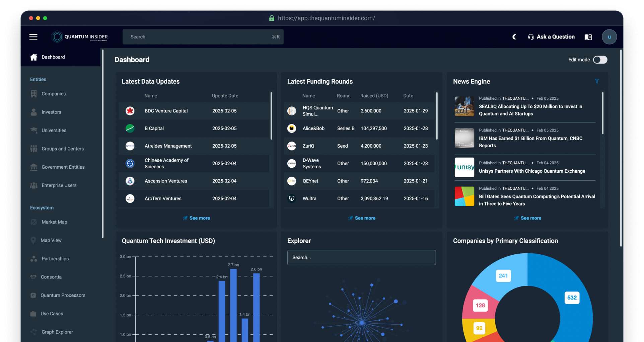Open Universities in the sidebar

point(54,130)
